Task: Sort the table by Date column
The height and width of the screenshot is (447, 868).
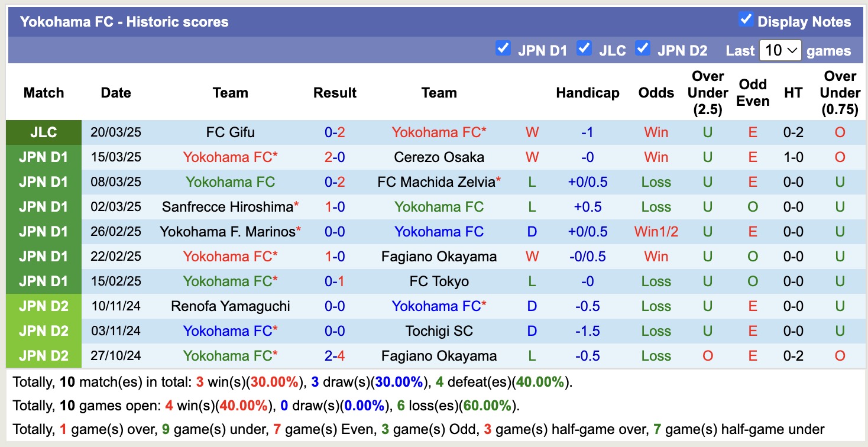Action: pyautogui.click(x=116, y=93)
